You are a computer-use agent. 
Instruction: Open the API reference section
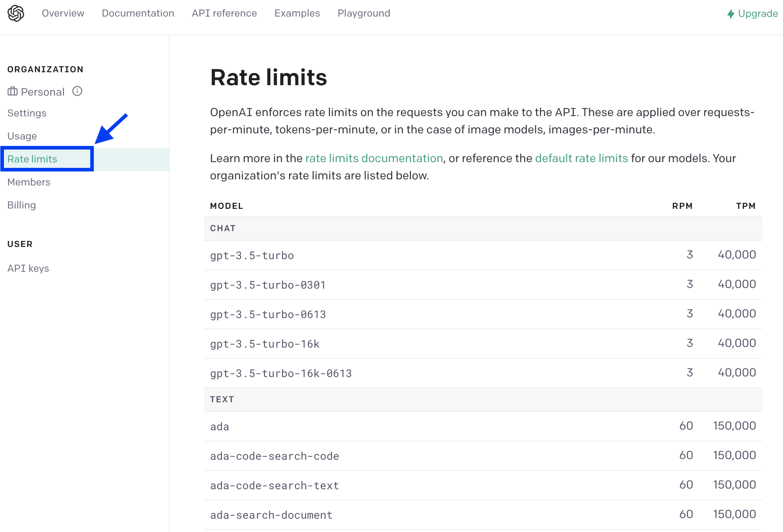click(x=224, y=13)
